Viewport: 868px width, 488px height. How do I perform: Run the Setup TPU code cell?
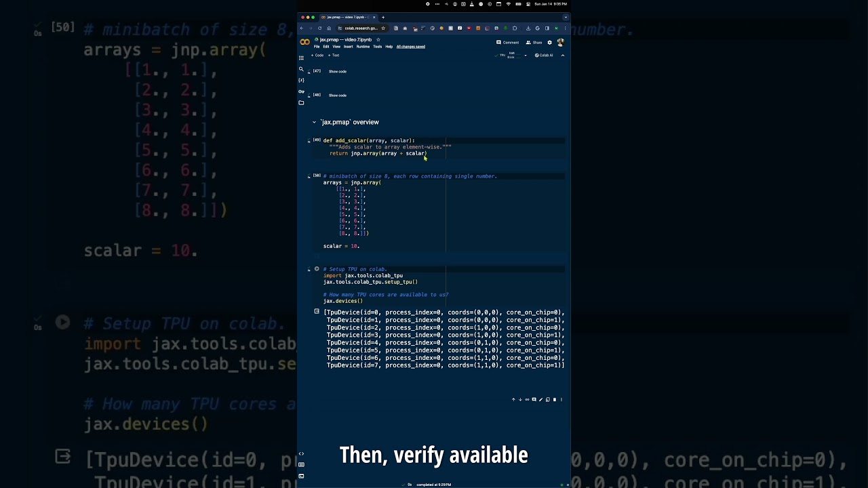tap(317, 269)
